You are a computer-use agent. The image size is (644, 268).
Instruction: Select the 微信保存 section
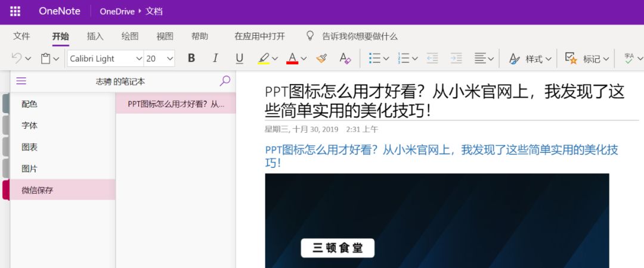63,190
